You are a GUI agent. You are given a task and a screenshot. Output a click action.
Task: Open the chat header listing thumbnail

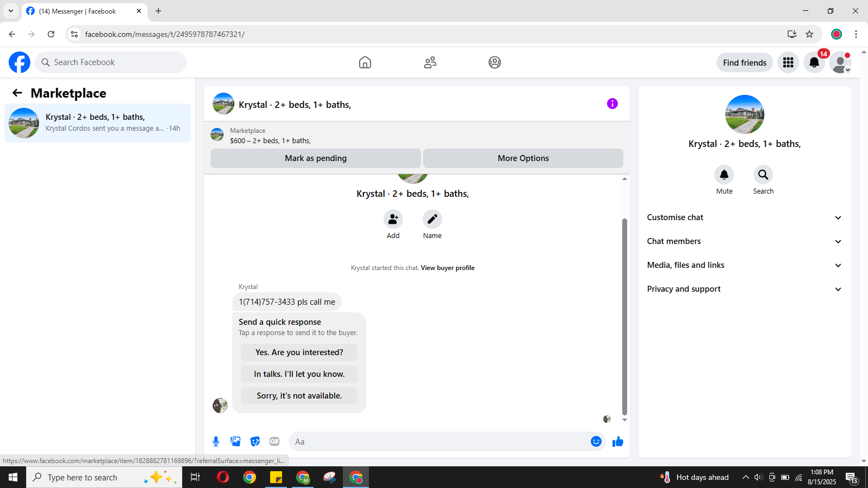[x=224, y=104]
